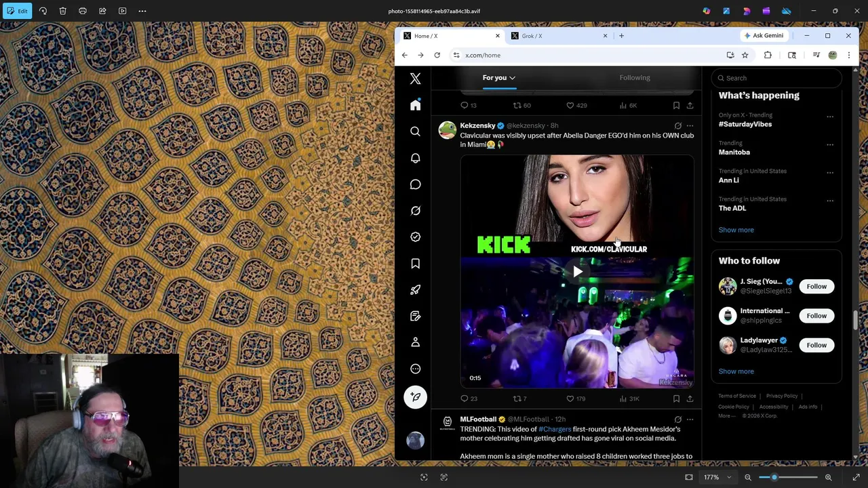Delete the photo using trash icon
This screenshot has width=868, height=488.
click(x=62, y=11)
